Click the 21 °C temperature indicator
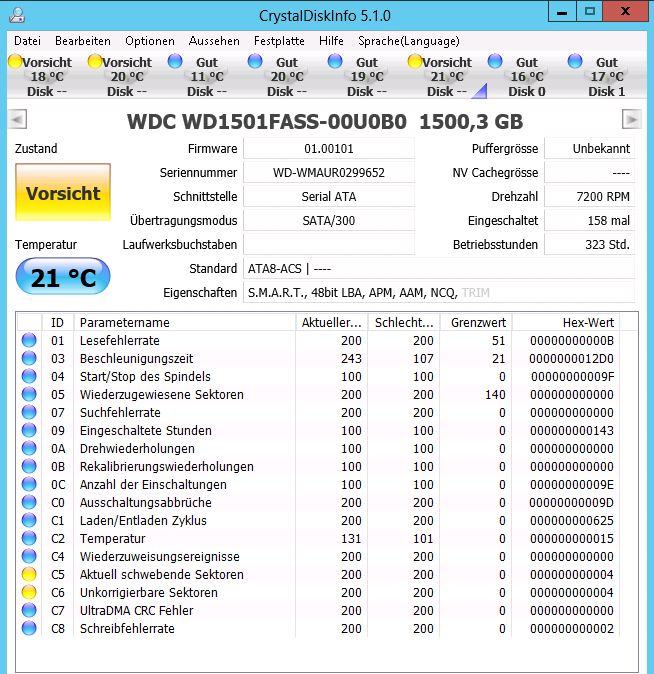654x674 pixels. click(x=63, y=276)
